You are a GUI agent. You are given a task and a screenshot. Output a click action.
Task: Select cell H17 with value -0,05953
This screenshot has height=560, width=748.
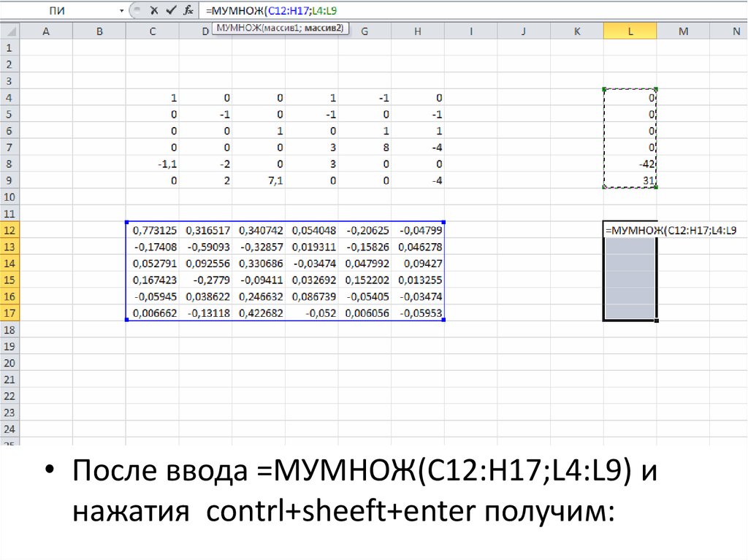[x=418, y=314]
